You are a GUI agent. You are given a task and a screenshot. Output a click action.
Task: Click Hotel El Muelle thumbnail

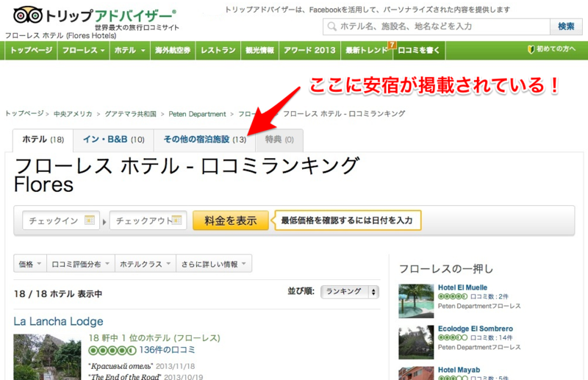point(416,301)
